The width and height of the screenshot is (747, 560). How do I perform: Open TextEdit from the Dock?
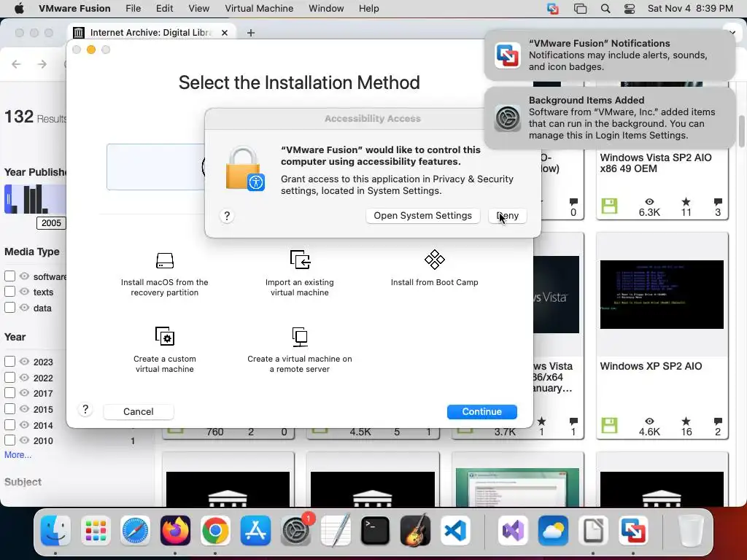pyautogui.click(x=336, y=531)
